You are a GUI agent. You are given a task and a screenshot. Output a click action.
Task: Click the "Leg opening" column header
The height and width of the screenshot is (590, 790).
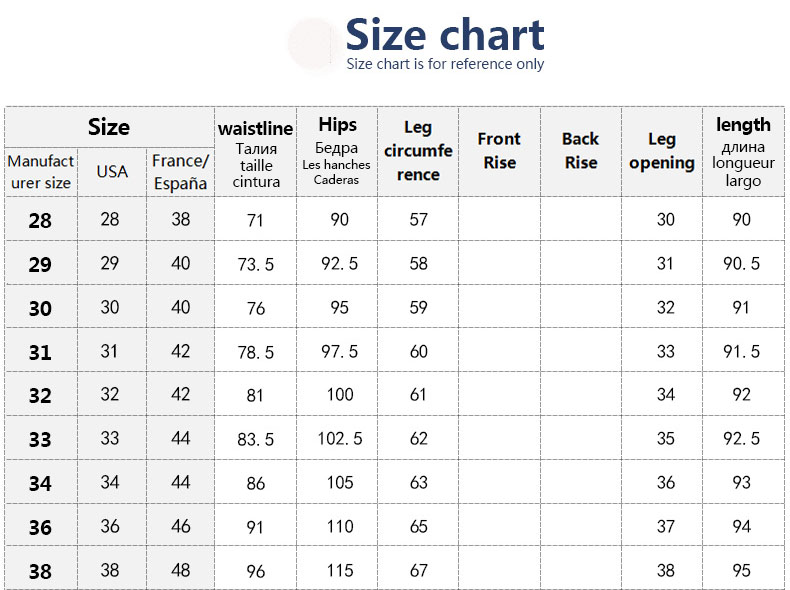(x=662, y=151)
